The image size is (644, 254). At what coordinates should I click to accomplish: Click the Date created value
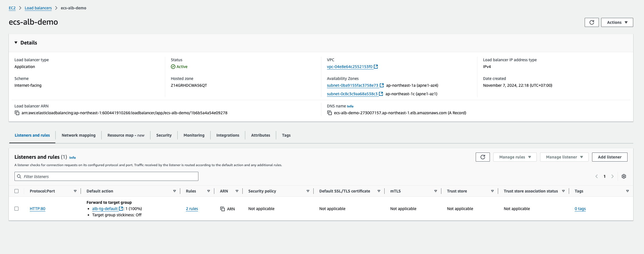(x=518, y=85)
